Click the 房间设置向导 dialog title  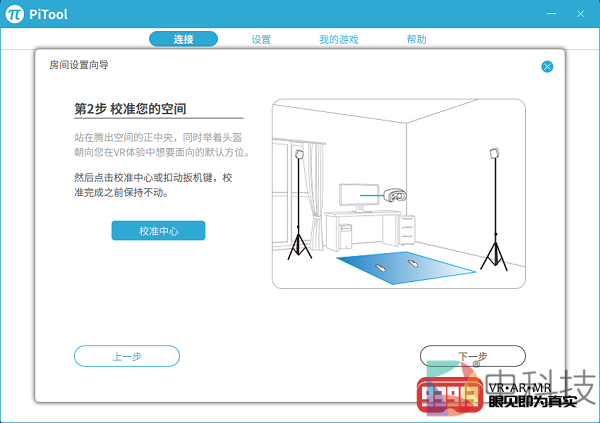click(x=79, y=65)
